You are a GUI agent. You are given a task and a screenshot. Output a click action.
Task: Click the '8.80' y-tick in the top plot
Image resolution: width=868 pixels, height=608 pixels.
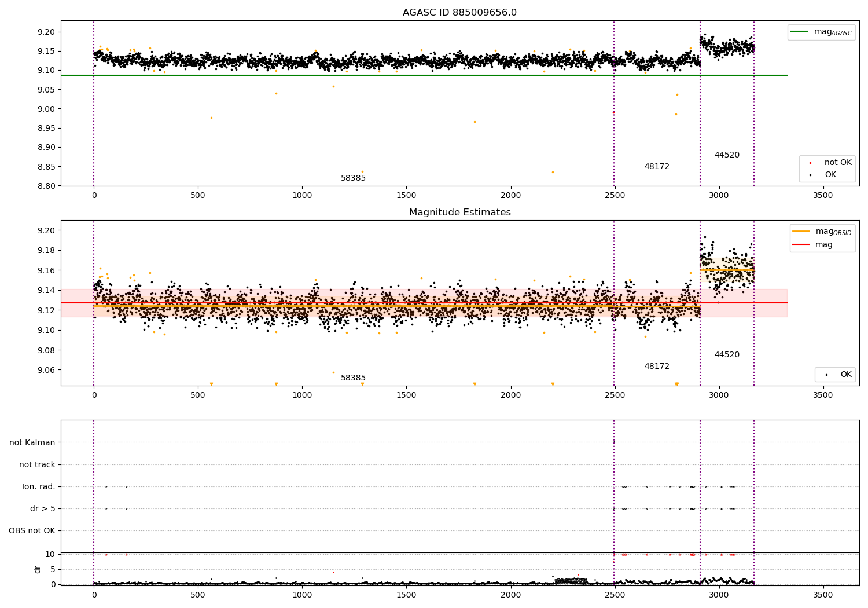46,186
